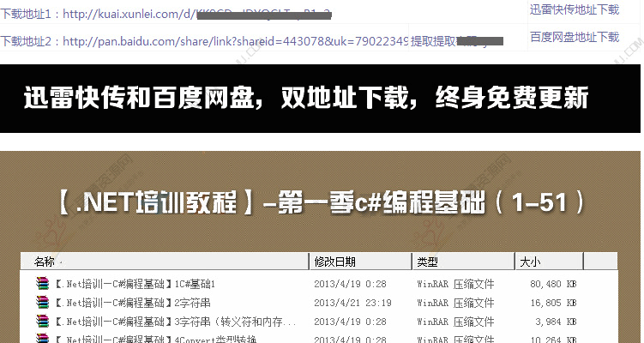Click WinRAR archive icon for 2字符串
The image size is (644, 343).
point(42,303)
